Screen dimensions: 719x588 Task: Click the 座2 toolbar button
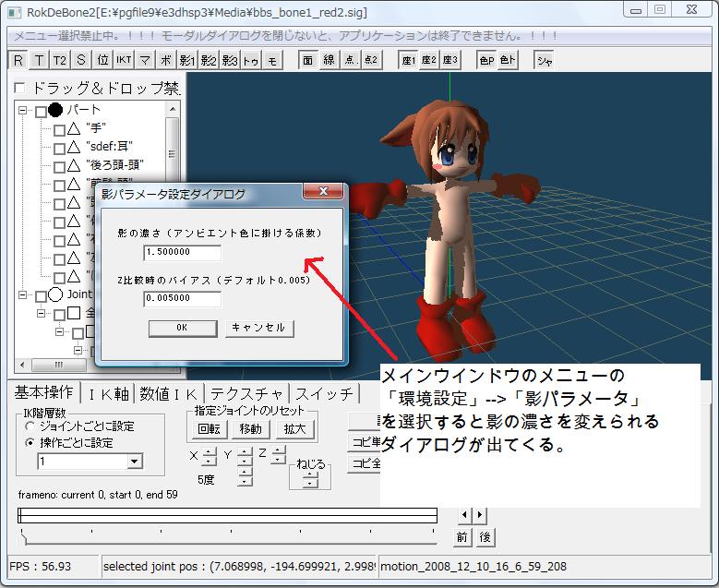point(429,60)
